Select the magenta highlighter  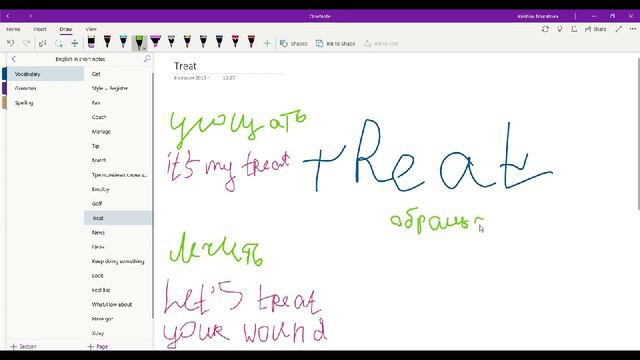point(155,42)
